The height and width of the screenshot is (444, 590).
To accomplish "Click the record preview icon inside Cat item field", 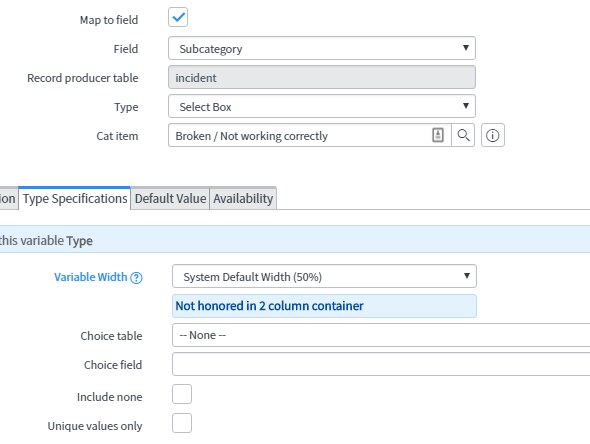I will point(438,135).
